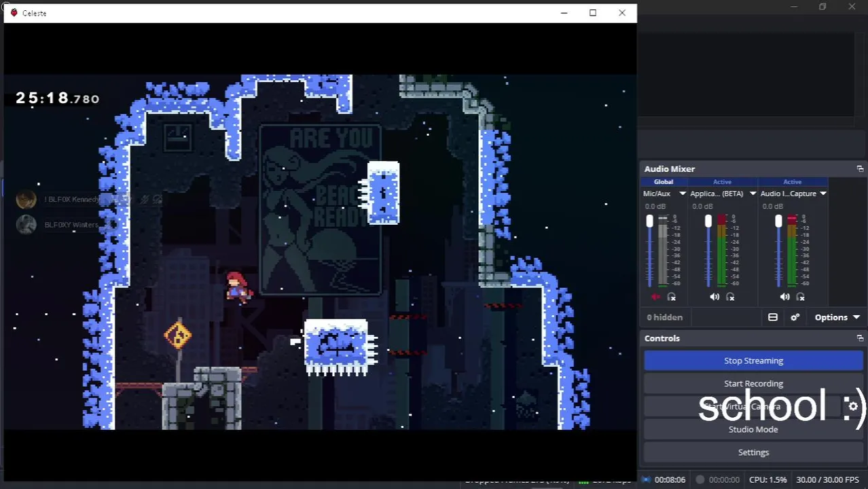The image size is (868, 489).
Task: Mute the Audio Input Capture channel
Action: 784,297
